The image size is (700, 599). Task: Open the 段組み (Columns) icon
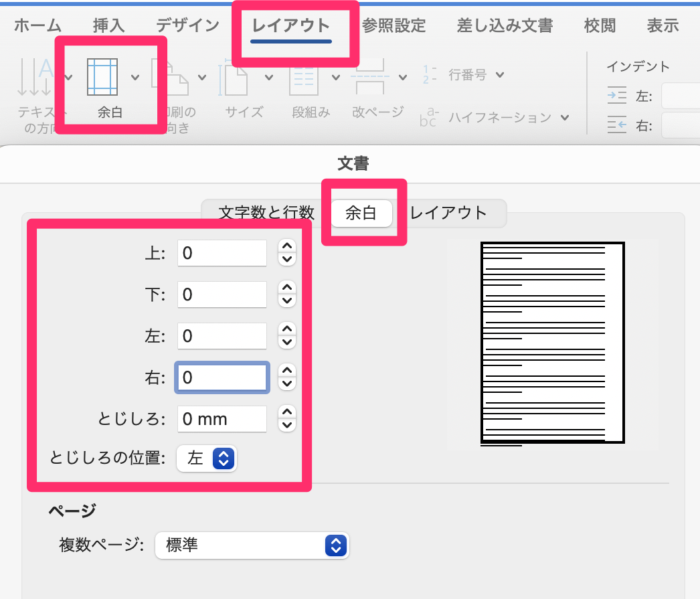(302, 77)
